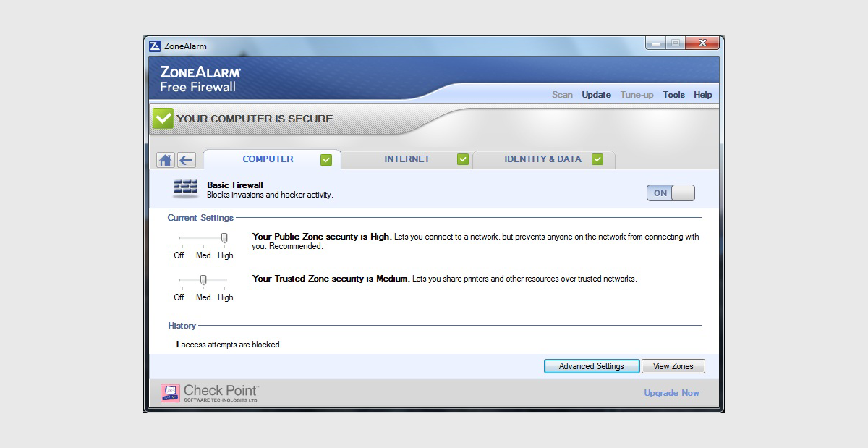Click the Basic Firewall brick wall icon
The width and height of the screenshot is (868, 448).
tap(186, 188)
